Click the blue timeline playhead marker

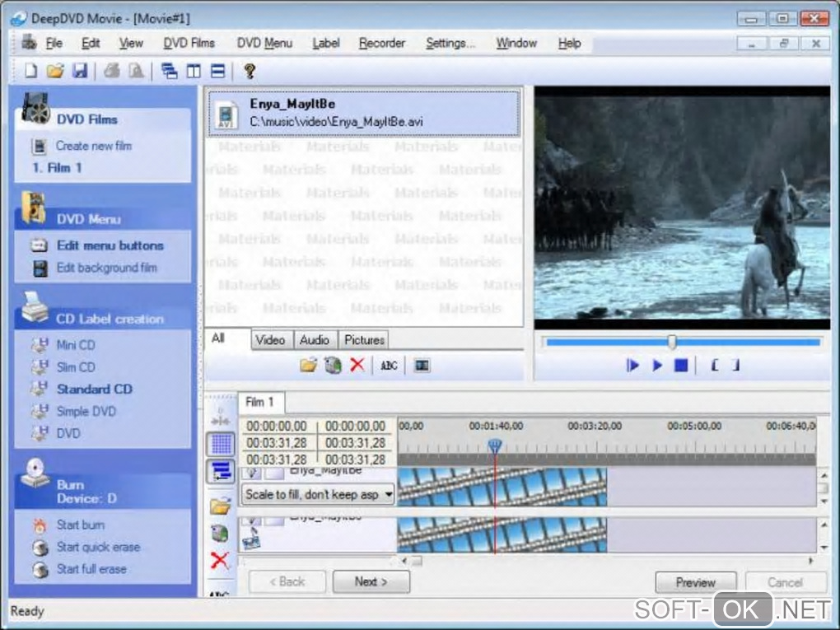pos(495,446)
